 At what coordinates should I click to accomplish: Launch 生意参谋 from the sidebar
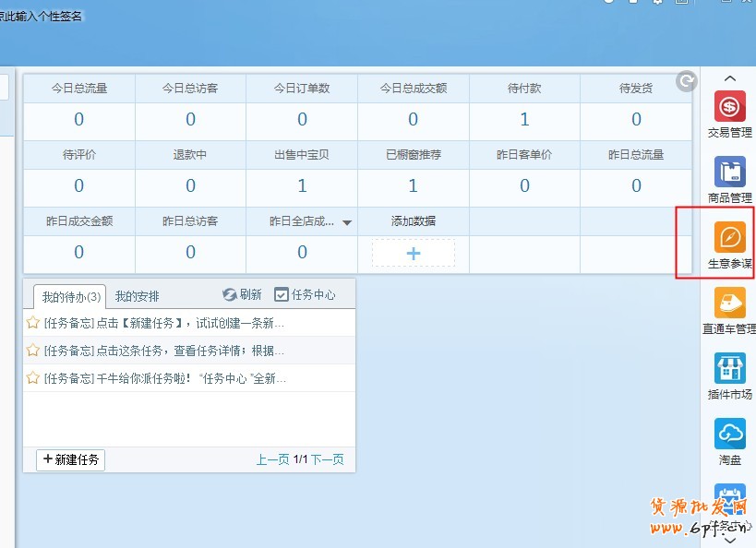click(729, 238)
